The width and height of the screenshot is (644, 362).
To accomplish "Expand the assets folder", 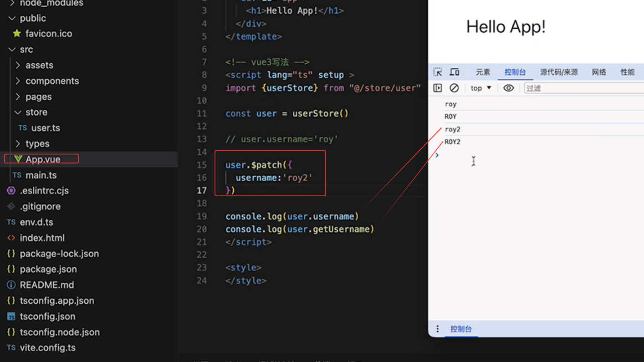I will click(x=18, y=65).
